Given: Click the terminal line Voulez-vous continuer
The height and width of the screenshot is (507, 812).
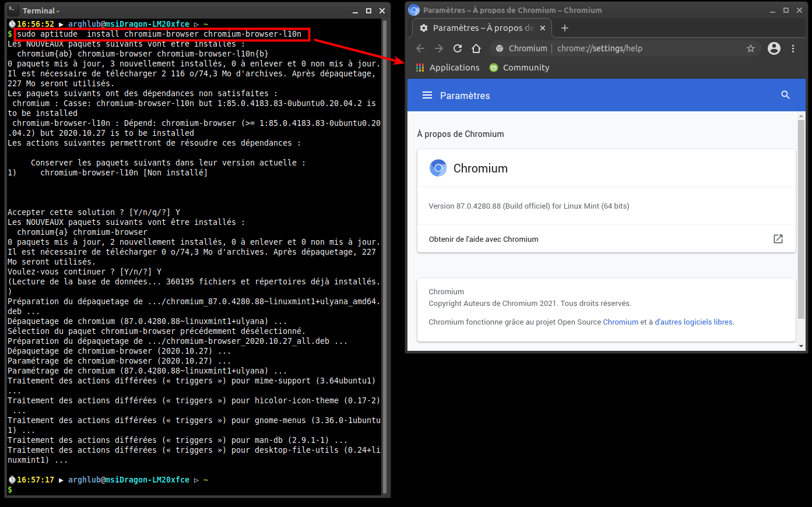Looking at the screenshot, I should pos(85,272).
